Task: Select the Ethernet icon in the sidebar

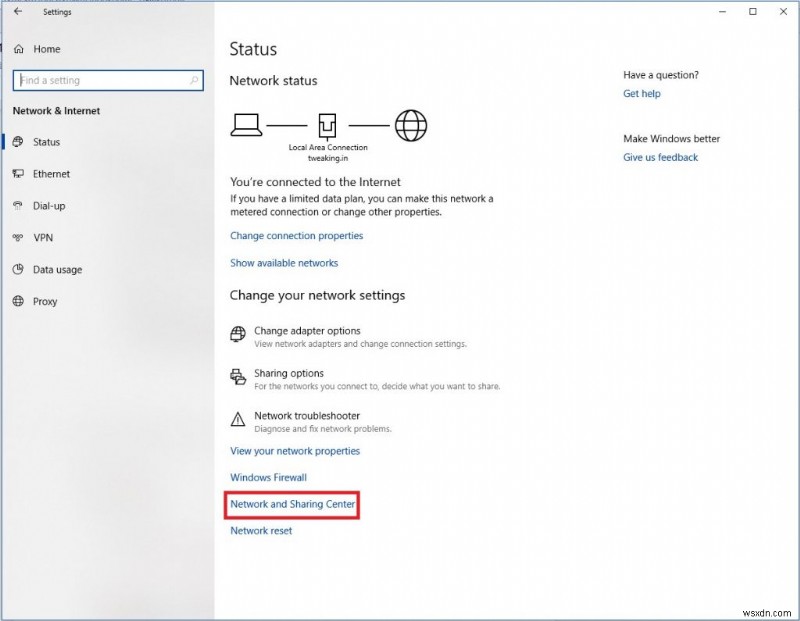Action: point(17,174)
